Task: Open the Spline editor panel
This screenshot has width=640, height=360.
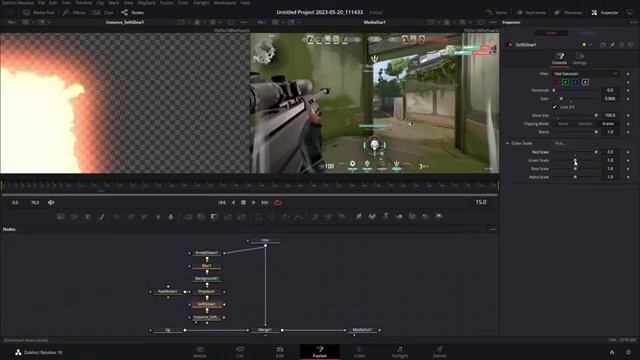Action: [496, 13]
